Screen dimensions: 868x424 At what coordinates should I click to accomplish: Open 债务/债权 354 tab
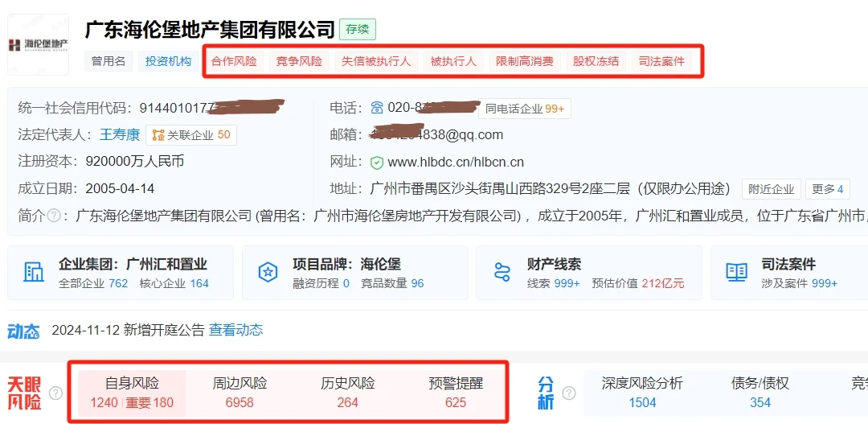pyautogui.click(x=760, y=393)
